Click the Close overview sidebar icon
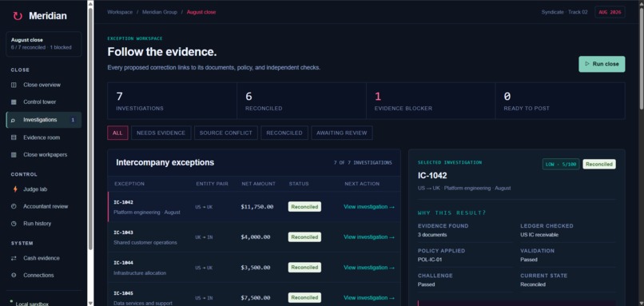This screenshot has width=644, height=306. [14, 85]
